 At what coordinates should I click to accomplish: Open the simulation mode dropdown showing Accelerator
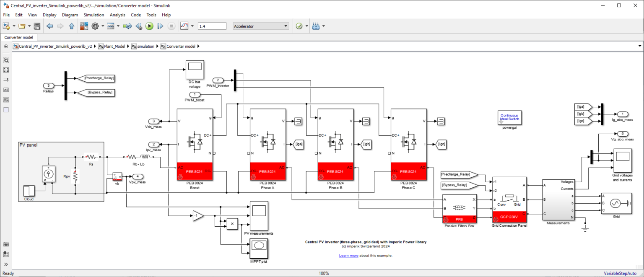point(260,26)
